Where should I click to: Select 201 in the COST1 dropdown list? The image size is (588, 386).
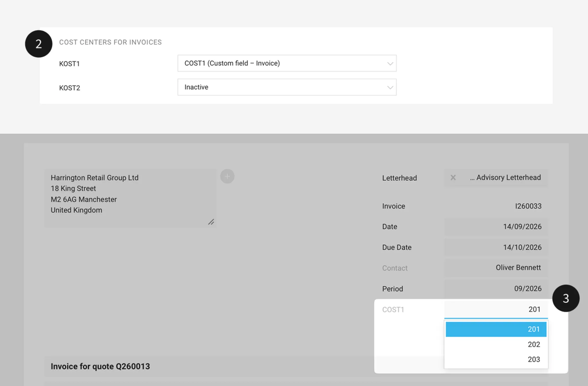[x=496, y=329]
